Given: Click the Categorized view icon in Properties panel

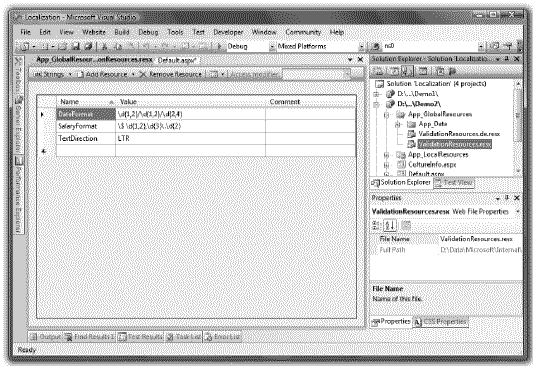Looking at the screenshot, I should (376, 225).
